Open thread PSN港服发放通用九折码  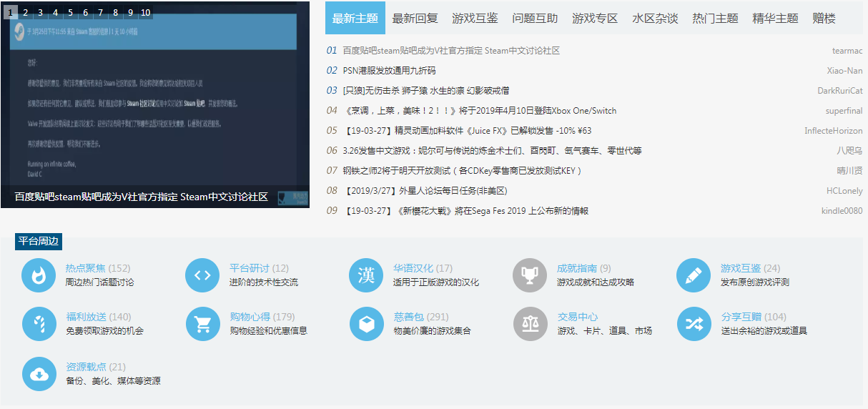click(389, 71)
